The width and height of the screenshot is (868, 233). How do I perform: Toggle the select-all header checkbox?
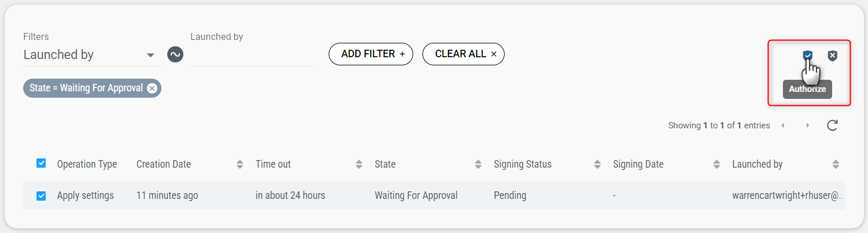coord(41,164)
